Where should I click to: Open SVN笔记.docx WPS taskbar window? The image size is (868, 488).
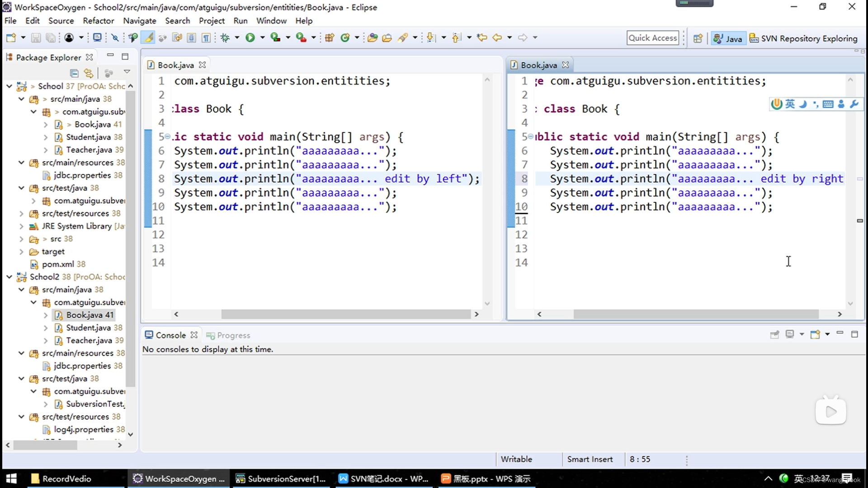click(384, 479)
